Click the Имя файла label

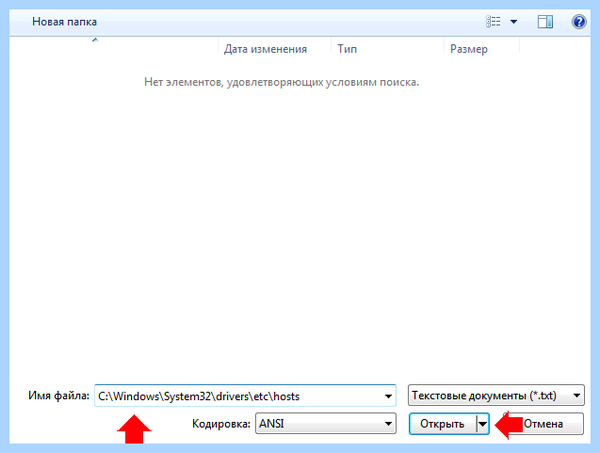pos(59,395)
